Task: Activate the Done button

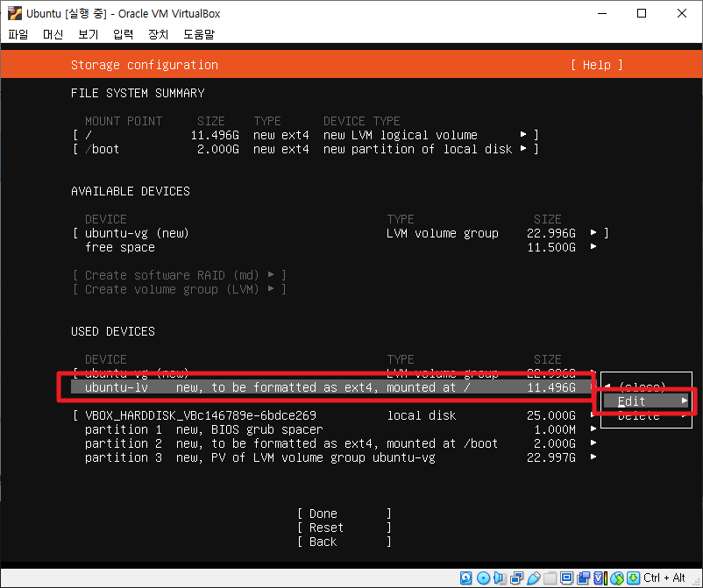Action: 344,514
